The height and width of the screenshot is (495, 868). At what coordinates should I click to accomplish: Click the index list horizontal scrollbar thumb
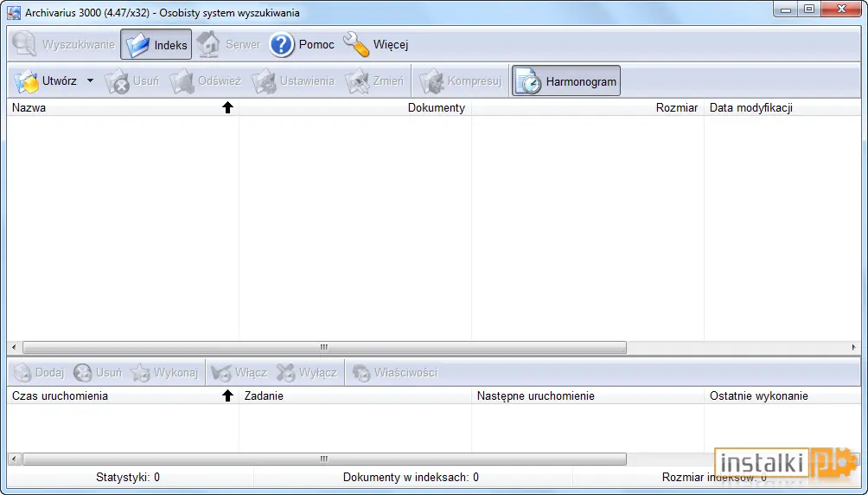324,348
